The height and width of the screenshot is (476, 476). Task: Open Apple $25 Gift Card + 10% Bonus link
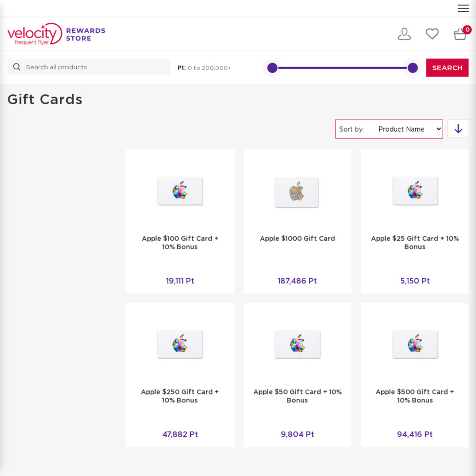pos(415,243)
